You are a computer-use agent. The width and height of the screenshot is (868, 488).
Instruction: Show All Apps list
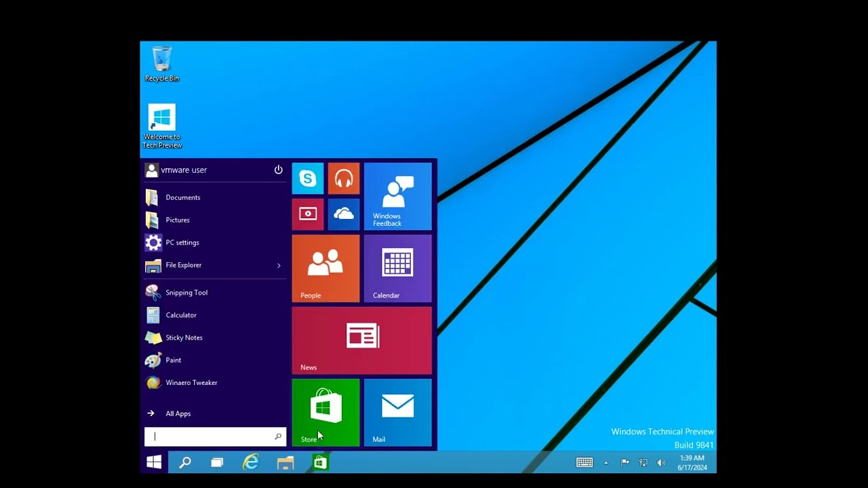[x=214, y=413]
